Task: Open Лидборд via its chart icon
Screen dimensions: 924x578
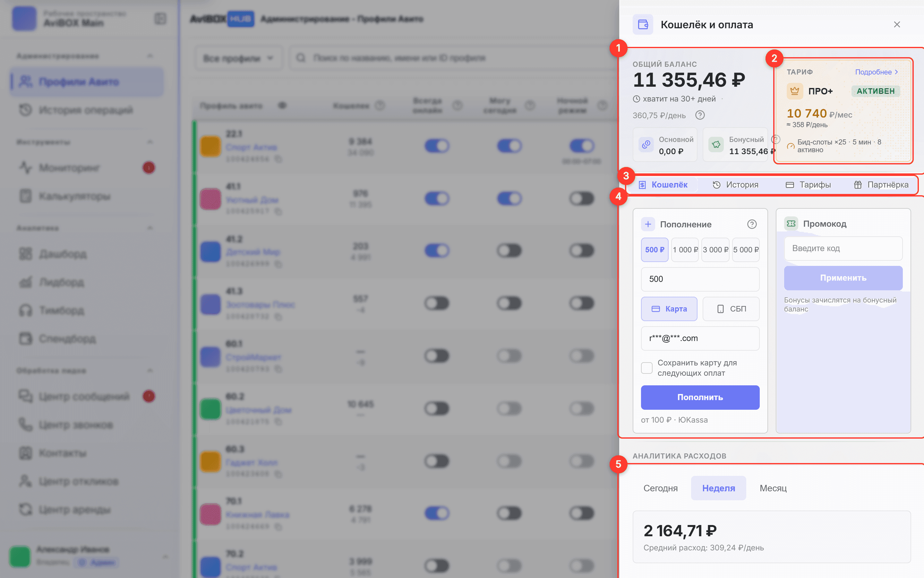Action: point(26,283)
